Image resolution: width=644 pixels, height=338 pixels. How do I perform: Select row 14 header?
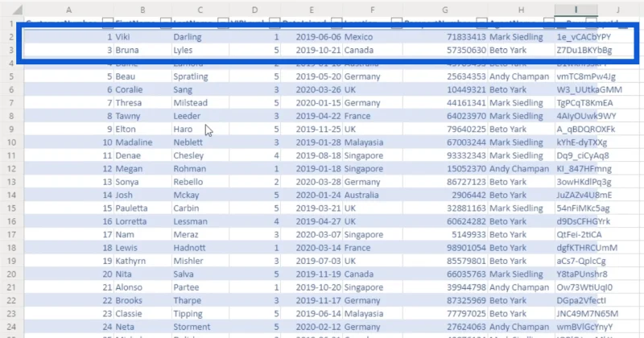[11, 195]
